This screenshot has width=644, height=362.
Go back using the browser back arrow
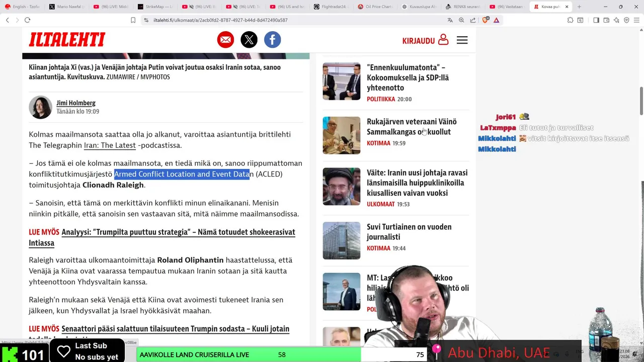[7, 20]
